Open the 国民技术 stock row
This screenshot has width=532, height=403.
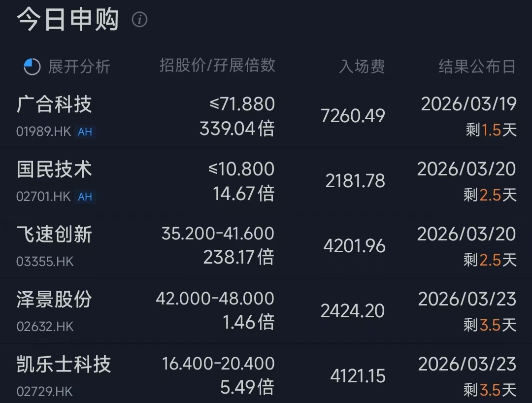[54, 170]
